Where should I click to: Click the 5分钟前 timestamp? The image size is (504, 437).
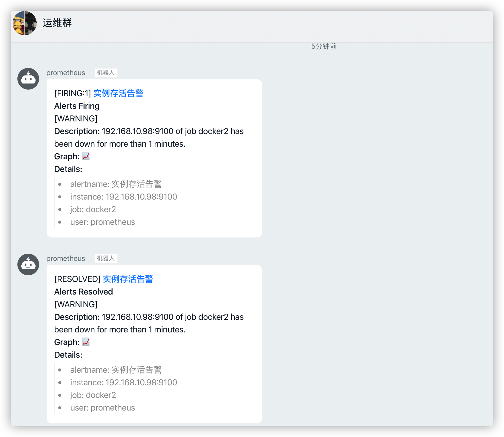[323, 46]
